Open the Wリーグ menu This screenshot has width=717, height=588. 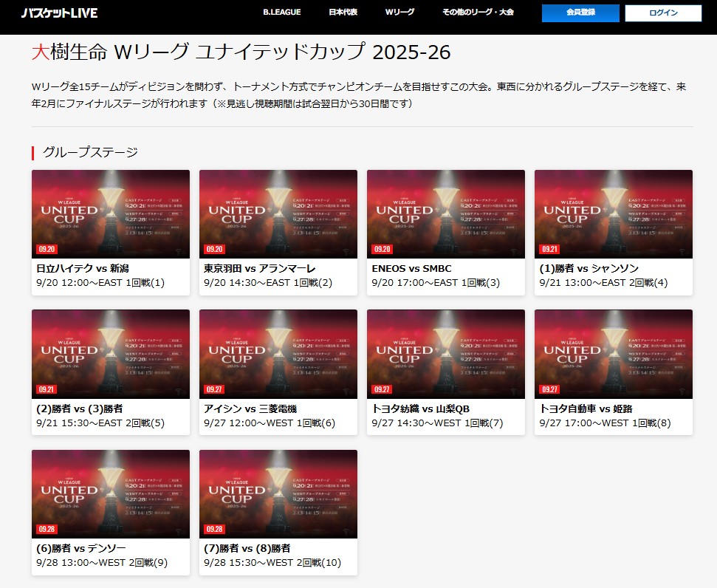[x=399, y=13]
